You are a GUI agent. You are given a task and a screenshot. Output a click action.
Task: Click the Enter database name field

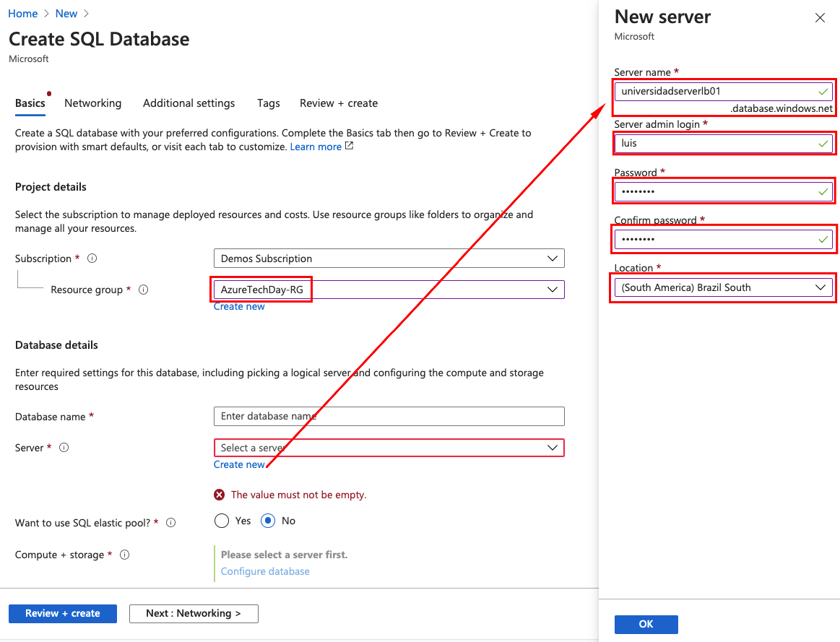[x=389, y=416]
